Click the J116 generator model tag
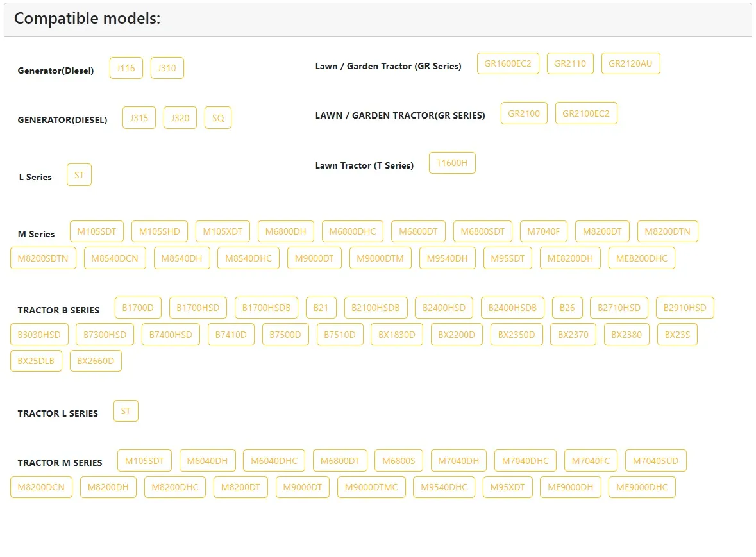Viewport: 756px width, 557px height. 126,68
